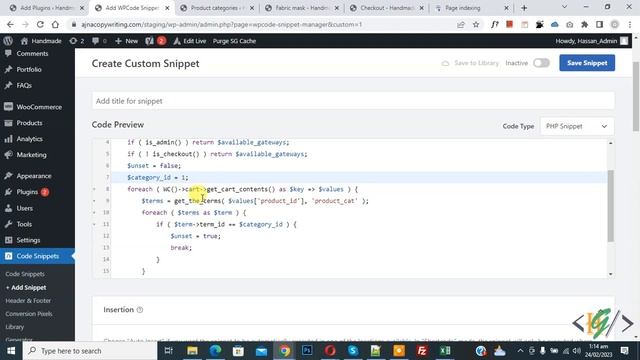Open Photoshop from the taskbar

[307, 351]
